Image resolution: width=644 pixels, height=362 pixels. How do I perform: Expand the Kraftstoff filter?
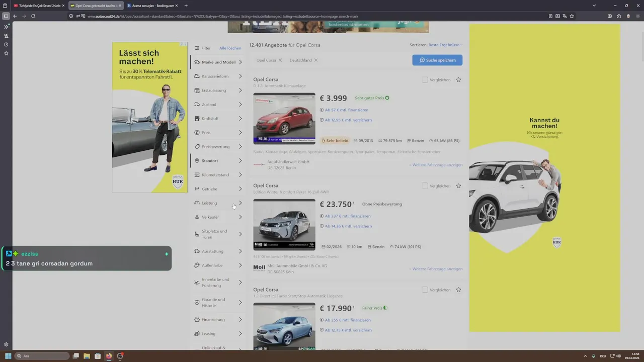point(218,119)
